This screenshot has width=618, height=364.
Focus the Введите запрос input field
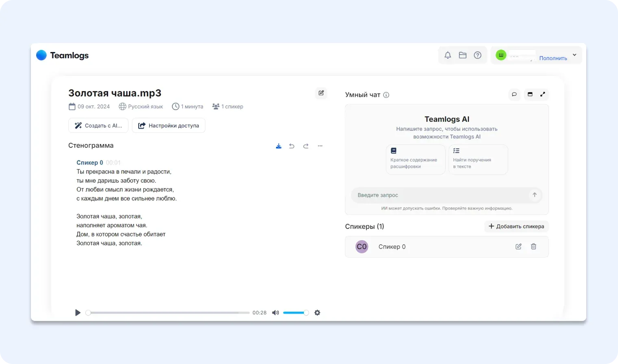tap(441, 195)
